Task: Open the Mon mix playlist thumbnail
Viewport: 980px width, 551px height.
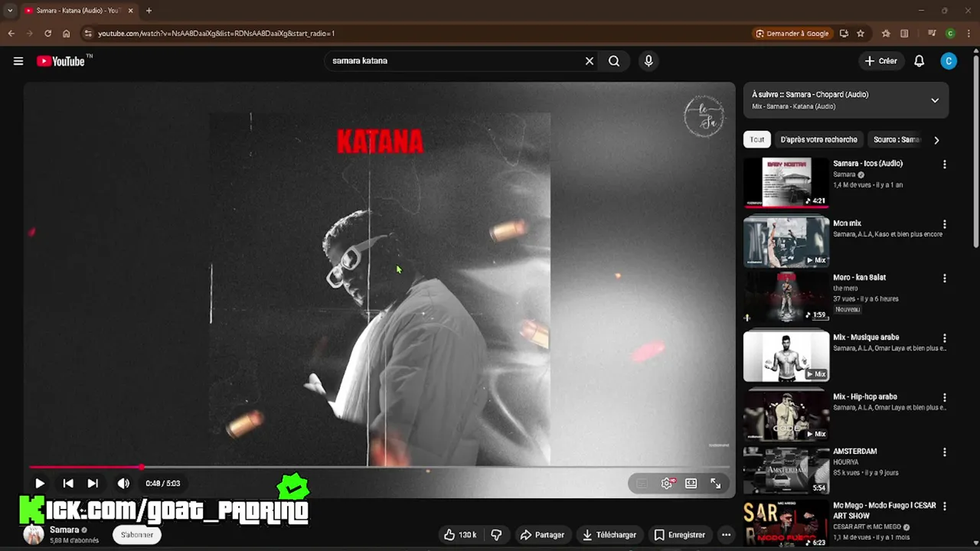Action: coord(786,241)
